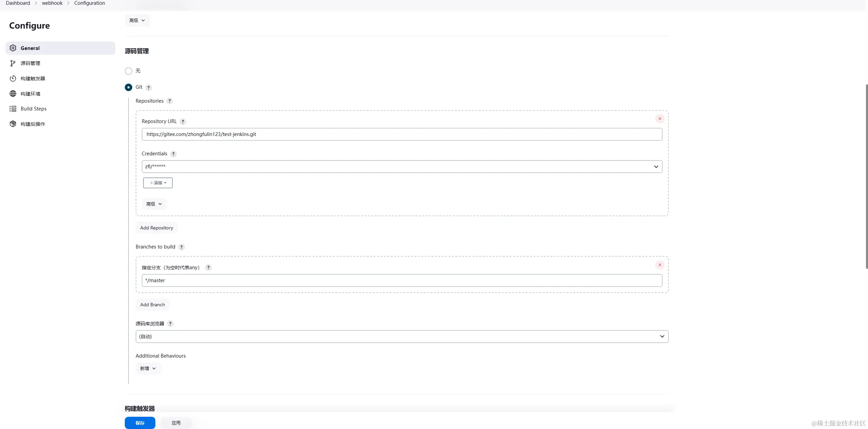Click the Build Steps list icon
The image size is (868, 429).
point(13,109)
